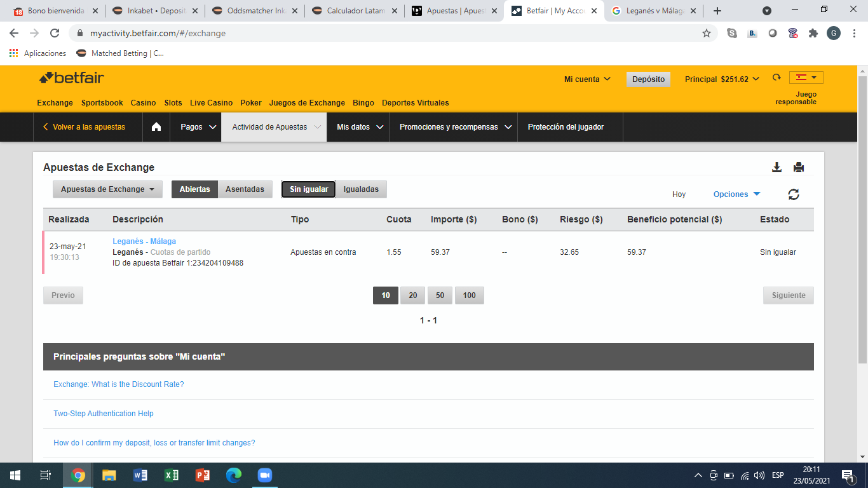Image resolution: width=868 pixels, height=488 pixels.
Task: Select the Sin igualar filter
Action: 309,189
